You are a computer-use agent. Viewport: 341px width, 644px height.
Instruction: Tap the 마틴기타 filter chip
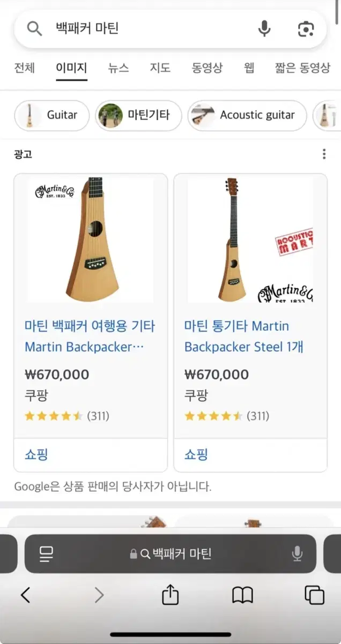(137, 115)
